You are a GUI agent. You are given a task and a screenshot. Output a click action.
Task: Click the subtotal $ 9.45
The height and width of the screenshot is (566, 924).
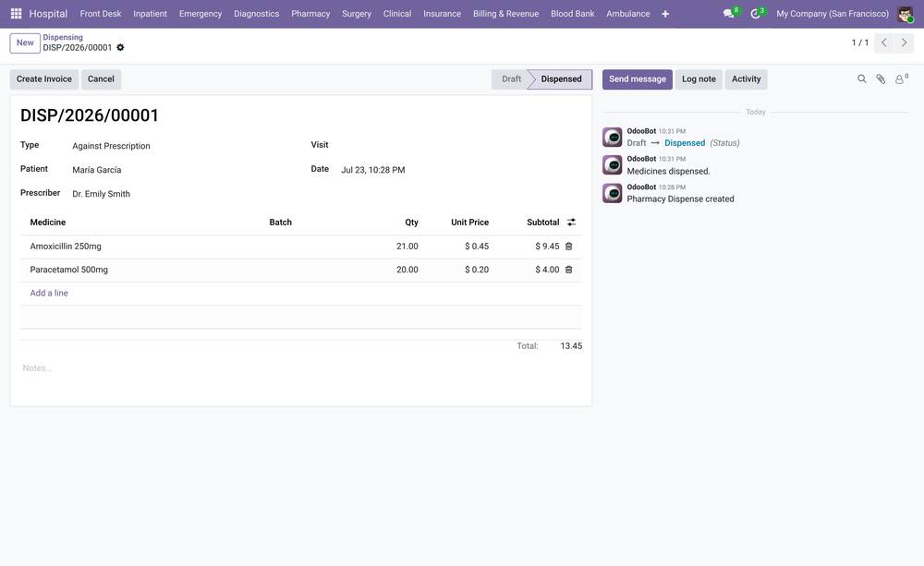547,247
